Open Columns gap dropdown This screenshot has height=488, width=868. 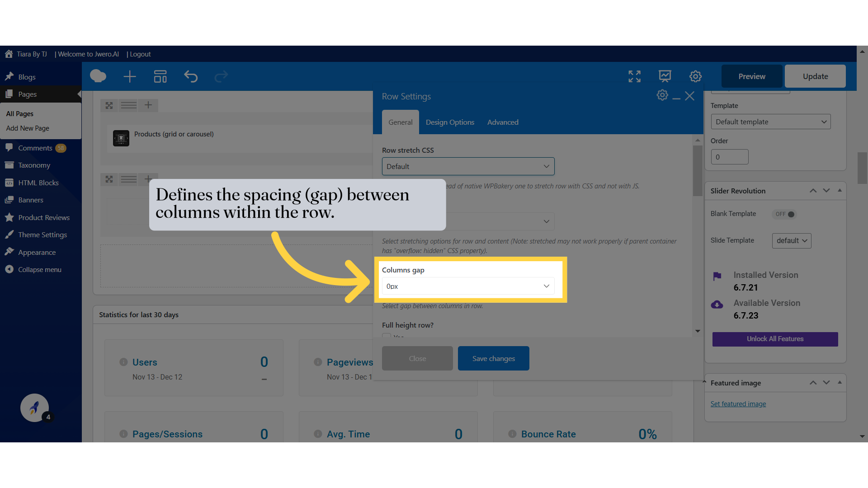[468, 286]
